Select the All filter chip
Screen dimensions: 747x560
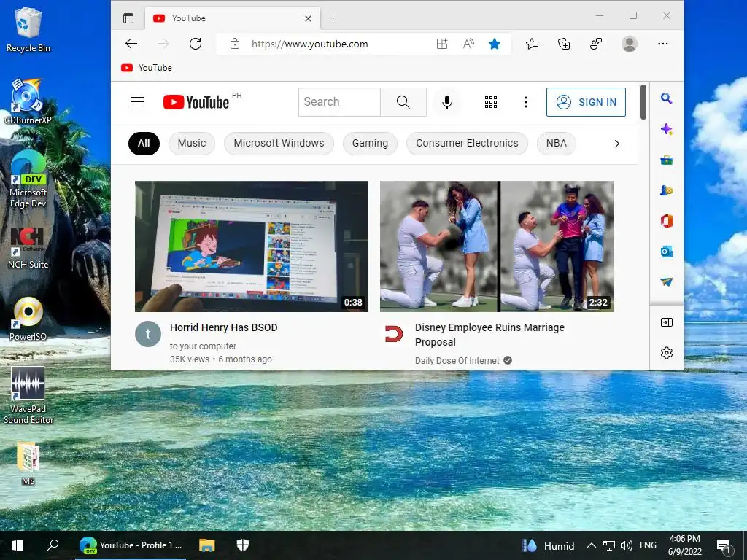(x=144, y=144)
